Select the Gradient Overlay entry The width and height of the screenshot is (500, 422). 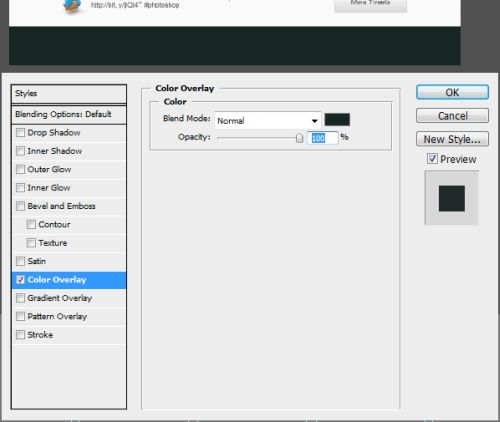(69, 298)
